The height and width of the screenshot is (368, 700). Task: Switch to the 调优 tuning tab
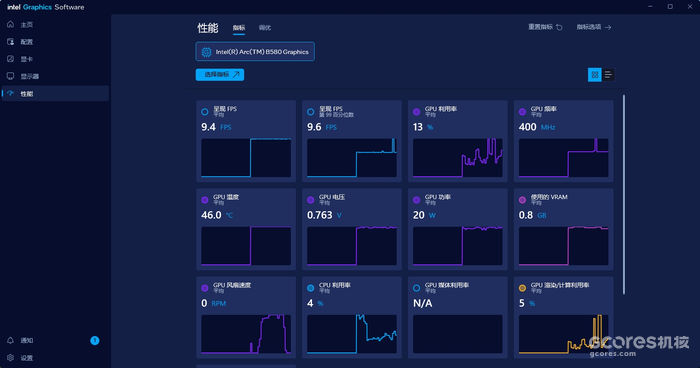(265, 28)
